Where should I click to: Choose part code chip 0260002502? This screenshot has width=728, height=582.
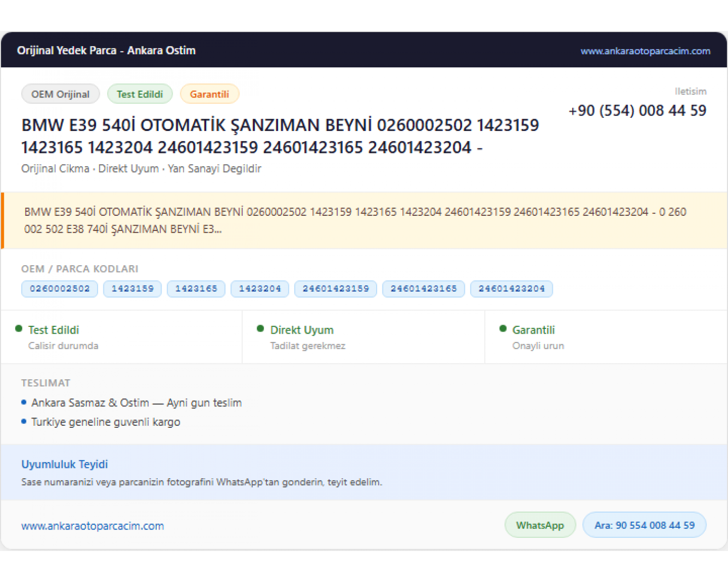[60, 289]
